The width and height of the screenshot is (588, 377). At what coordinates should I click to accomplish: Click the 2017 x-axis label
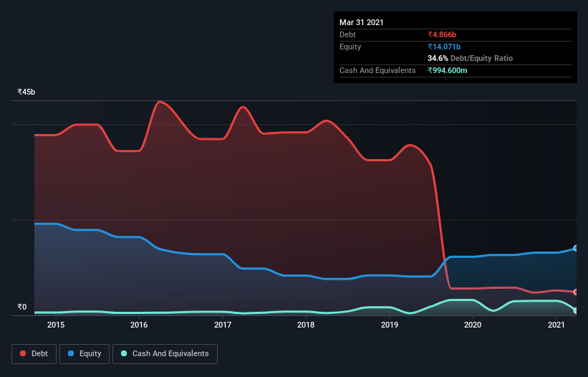click(223, 325)
